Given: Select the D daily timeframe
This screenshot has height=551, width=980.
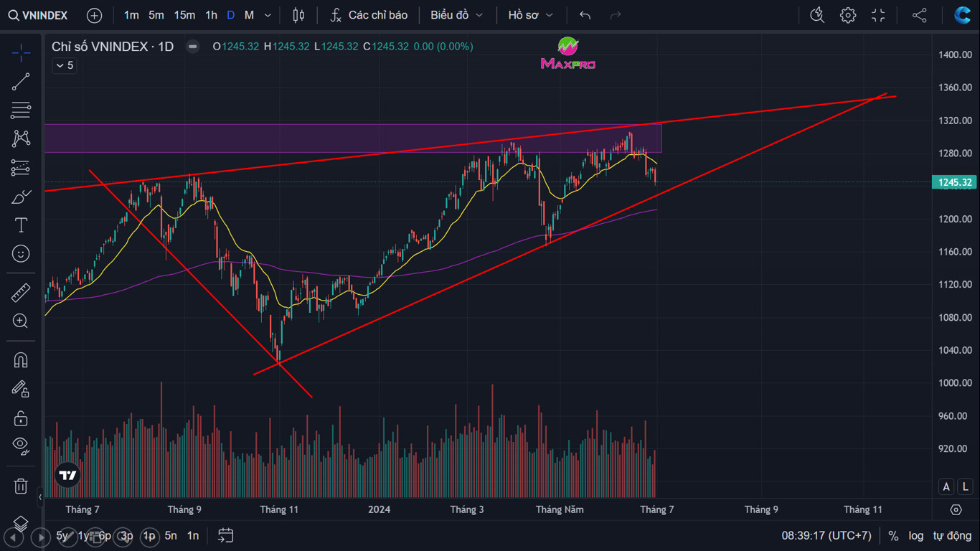Looking at the screenshot, I should [x=230, y=15].
